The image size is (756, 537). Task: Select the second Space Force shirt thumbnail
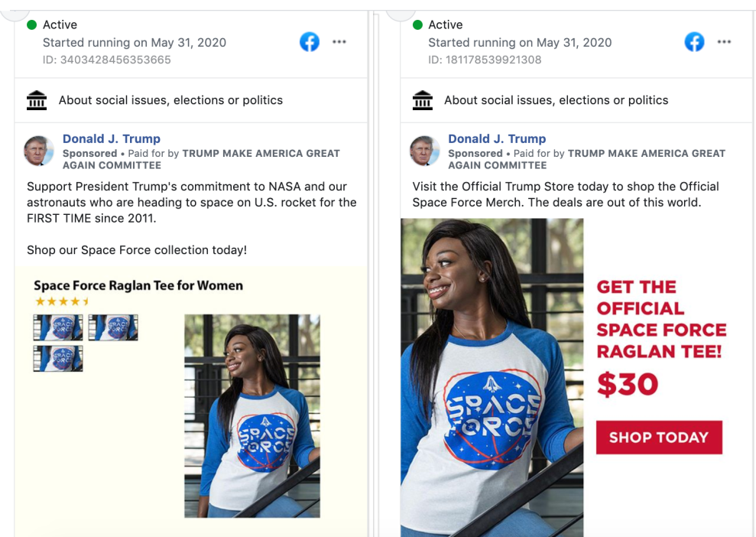[x=113, y=327]
